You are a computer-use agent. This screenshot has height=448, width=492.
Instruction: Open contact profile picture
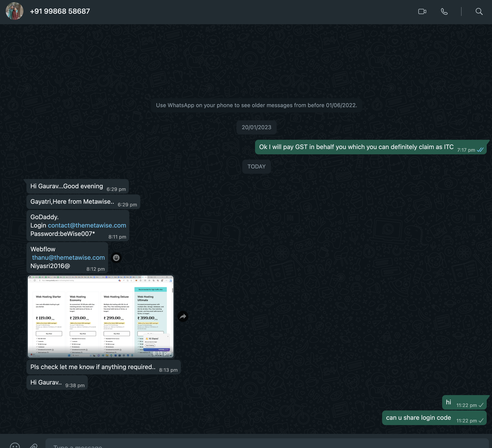[15, 11]
